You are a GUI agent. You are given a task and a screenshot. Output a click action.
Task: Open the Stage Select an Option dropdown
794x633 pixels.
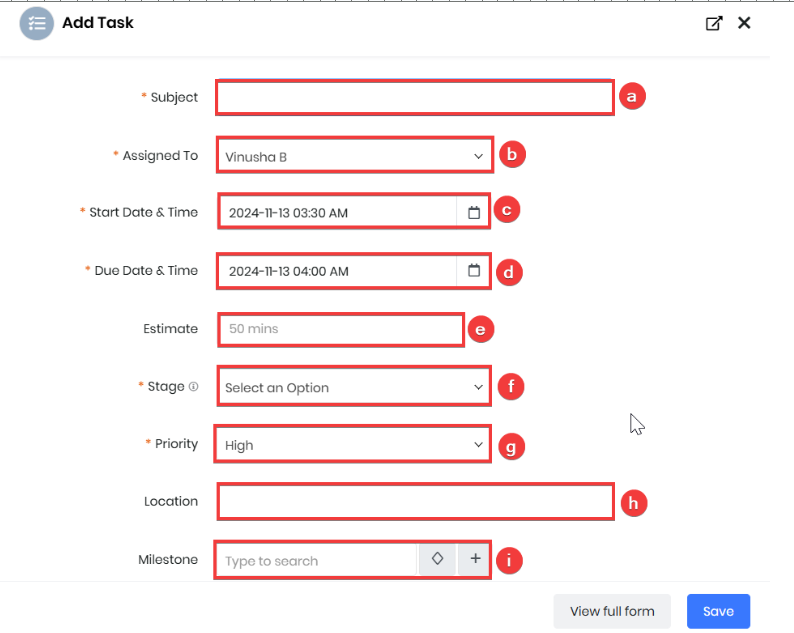[354, 387]
